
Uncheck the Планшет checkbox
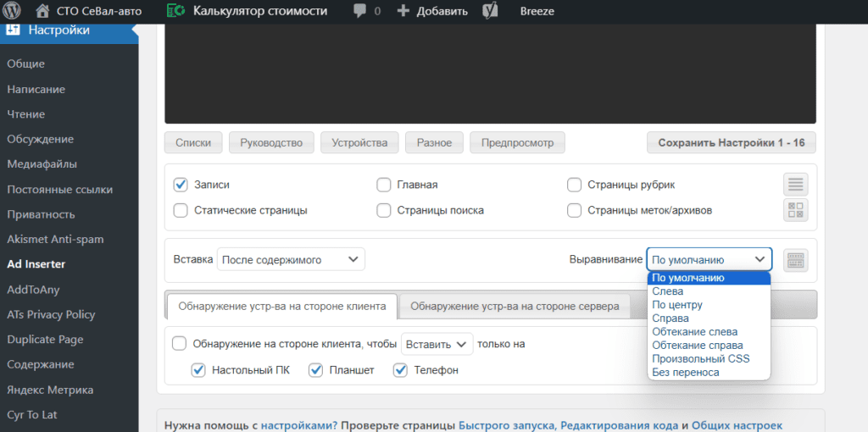tap(315, 370)
